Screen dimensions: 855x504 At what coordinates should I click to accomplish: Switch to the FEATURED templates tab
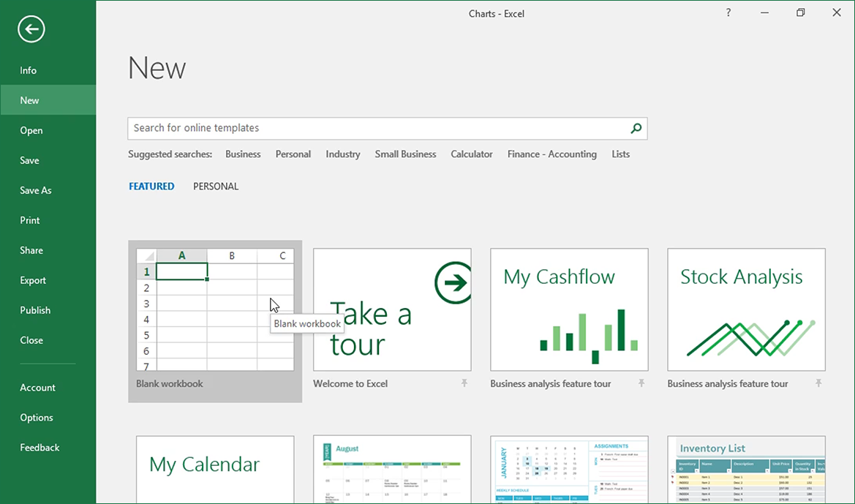point(151,187)
